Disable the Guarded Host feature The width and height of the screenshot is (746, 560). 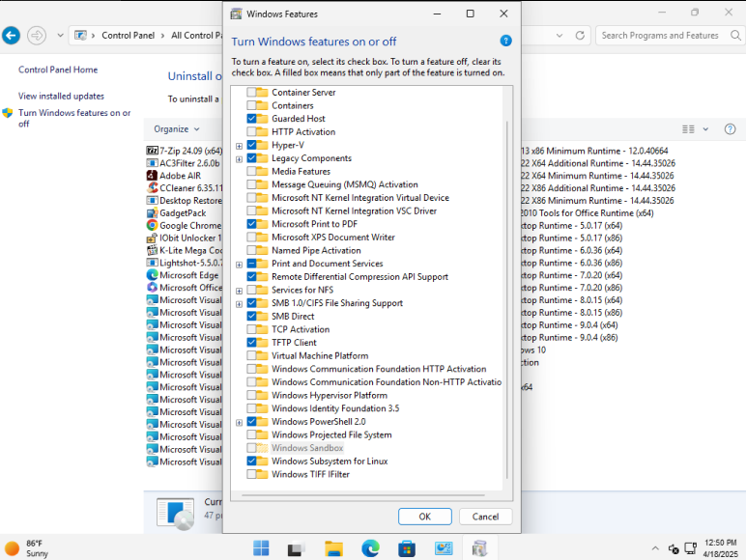pos(251,119)
